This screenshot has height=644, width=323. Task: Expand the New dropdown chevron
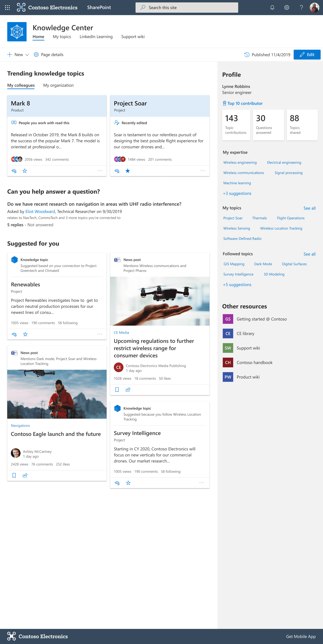click(x=27, y=55)
